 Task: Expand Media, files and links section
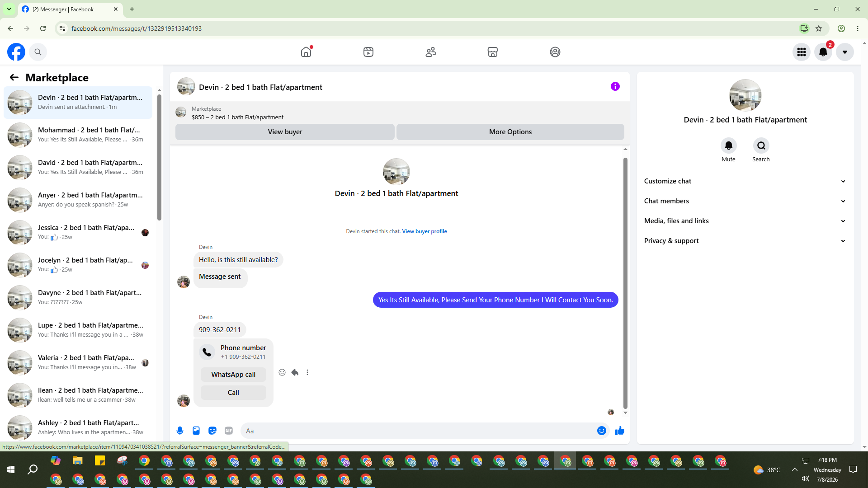[745, 221]
